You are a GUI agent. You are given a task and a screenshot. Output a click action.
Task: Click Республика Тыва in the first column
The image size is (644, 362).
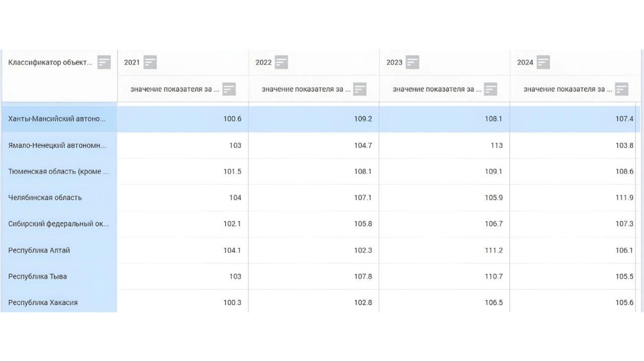pyautogui.click(x=37, y=277)
